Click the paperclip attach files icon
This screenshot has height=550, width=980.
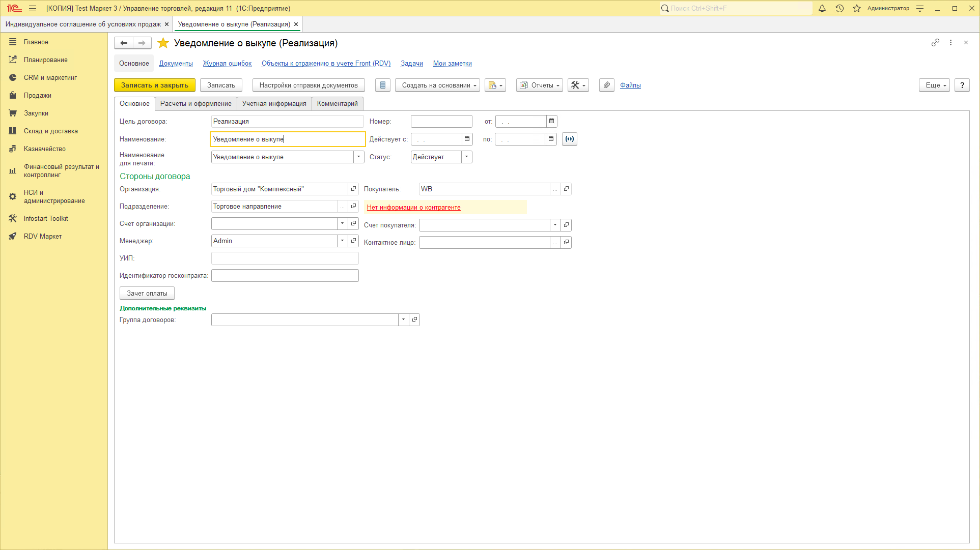pos(606,85)
